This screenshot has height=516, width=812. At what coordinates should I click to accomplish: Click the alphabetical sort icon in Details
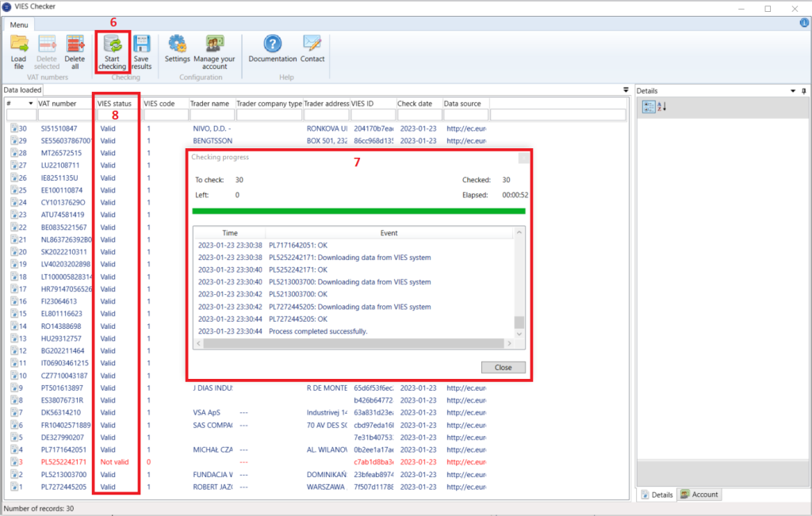coord(661,106)
